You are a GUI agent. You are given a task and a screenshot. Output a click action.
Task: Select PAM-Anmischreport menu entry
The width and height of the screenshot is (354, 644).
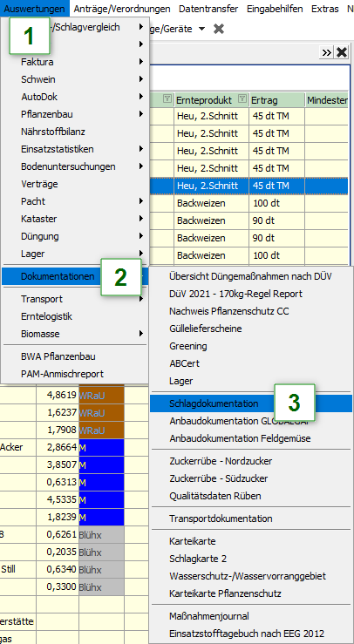click(x=75, y=374)
